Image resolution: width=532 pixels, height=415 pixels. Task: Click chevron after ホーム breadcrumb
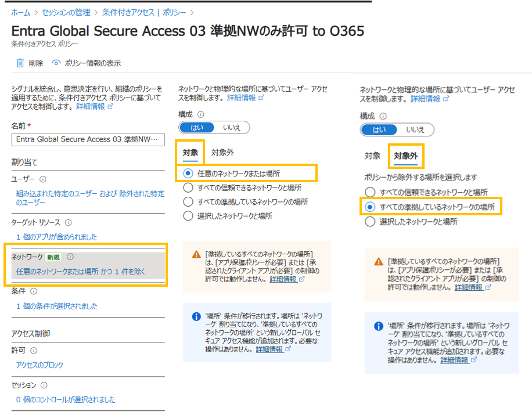click(36, 13)
